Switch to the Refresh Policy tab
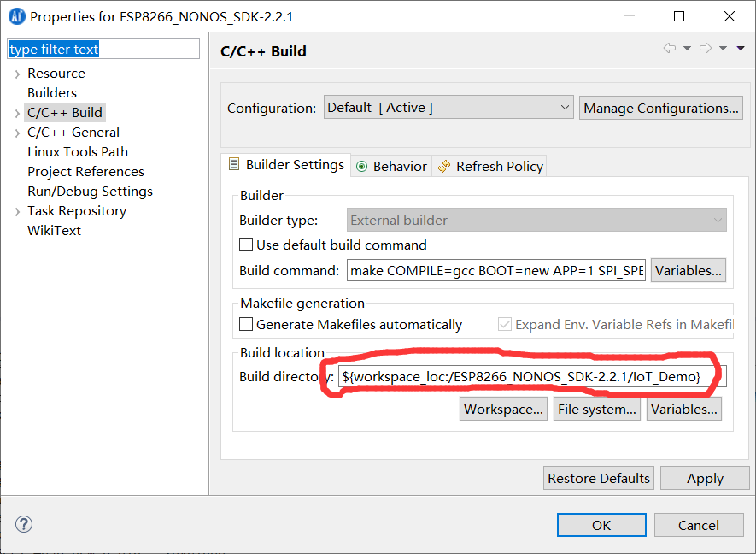The width and height of the screenshot is (756, 554). click(x=498, y=165)
